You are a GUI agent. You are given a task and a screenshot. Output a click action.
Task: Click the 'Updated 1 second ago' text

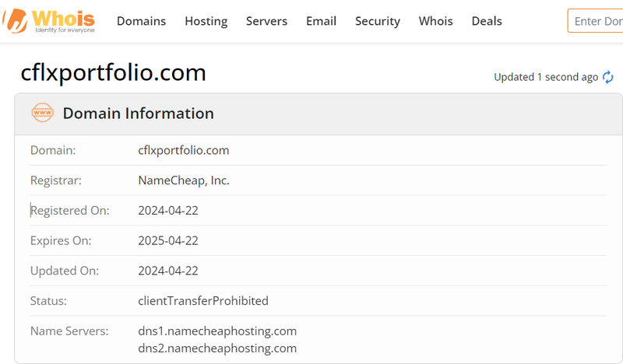point(546,77)
